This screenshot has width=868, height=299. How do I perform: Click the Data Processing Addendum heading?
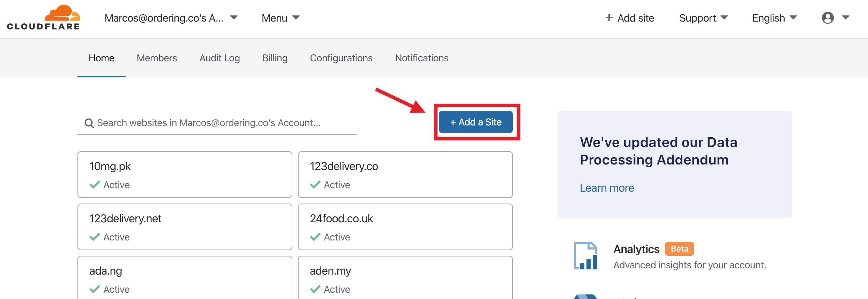coord(658,151)
